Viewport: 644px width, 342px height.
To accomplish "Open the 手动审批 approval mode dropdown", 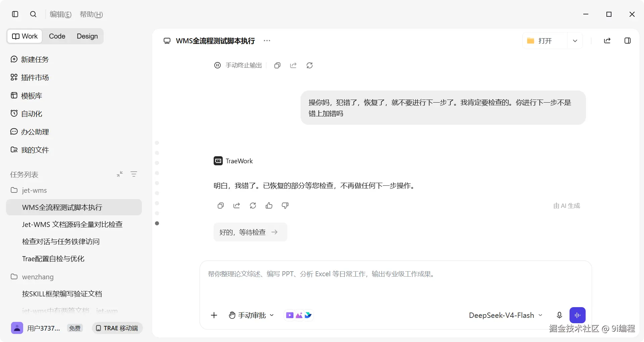I will point(252,315).
